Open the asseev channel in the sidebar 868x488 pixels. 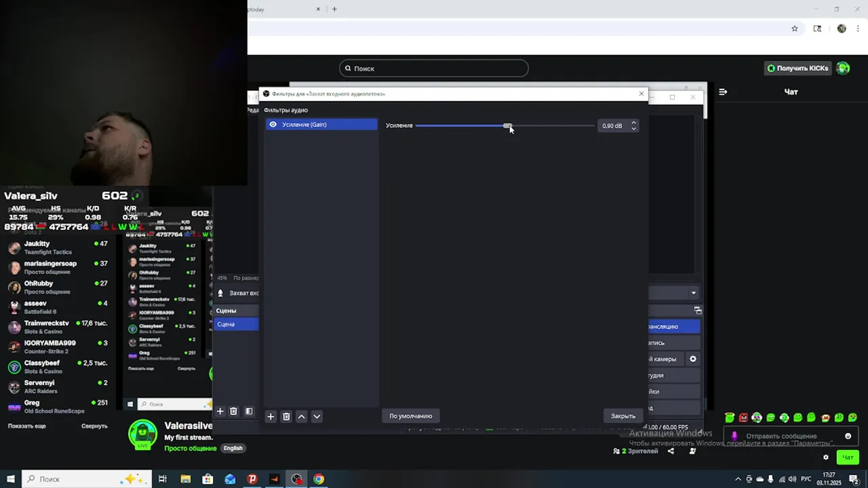[58, 307]
